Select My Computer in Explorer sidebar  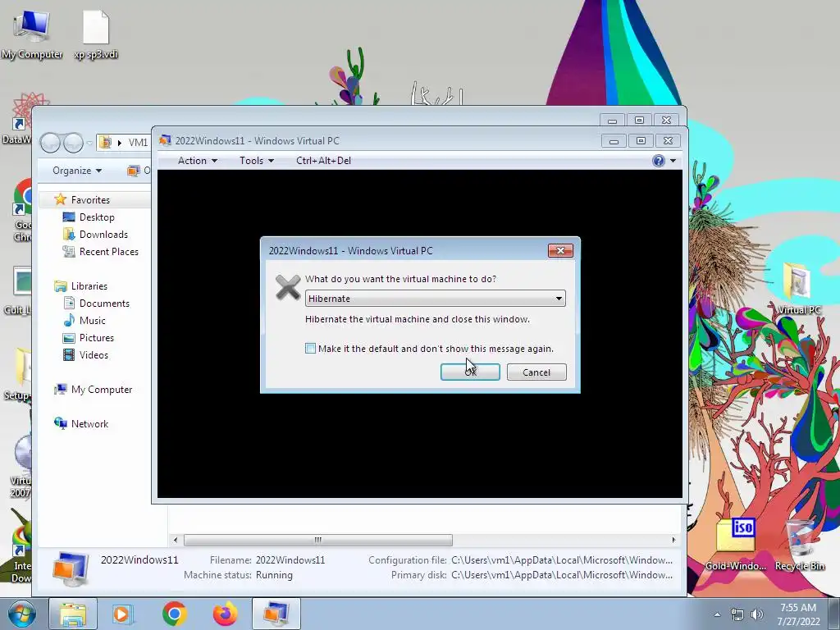(x=101, y=390)
